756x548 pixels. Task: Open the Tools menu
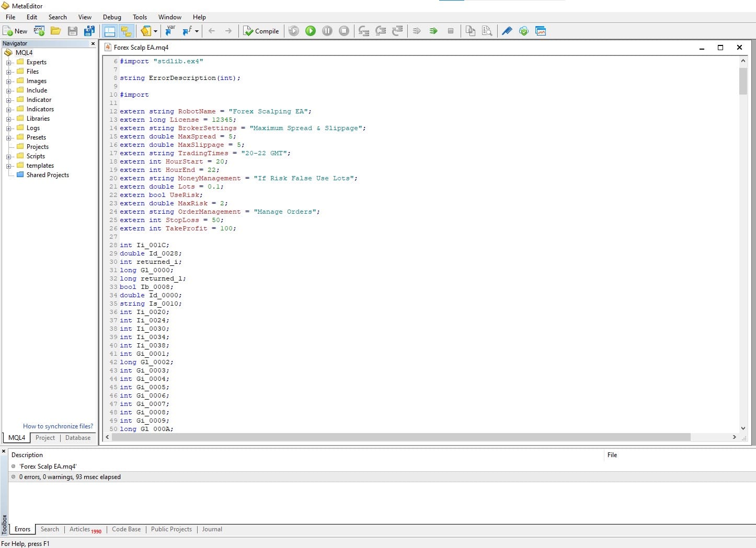(x=140, y=17)
